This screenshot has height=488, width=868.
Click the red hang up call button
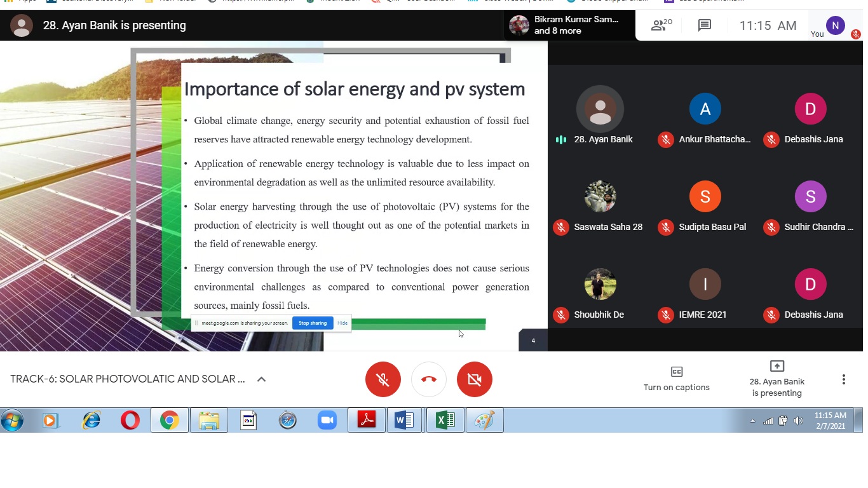point(428,379)
